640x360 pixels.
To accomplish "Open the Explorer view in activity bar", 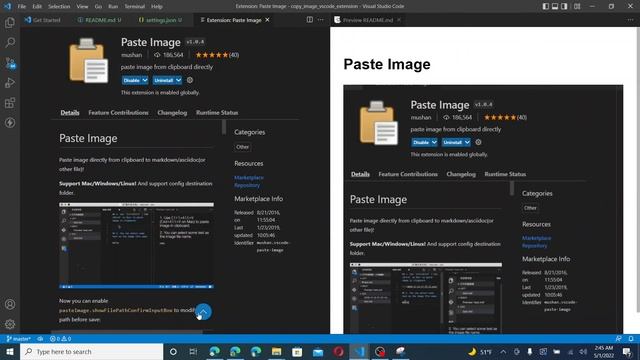I will [x=10, y=22].
